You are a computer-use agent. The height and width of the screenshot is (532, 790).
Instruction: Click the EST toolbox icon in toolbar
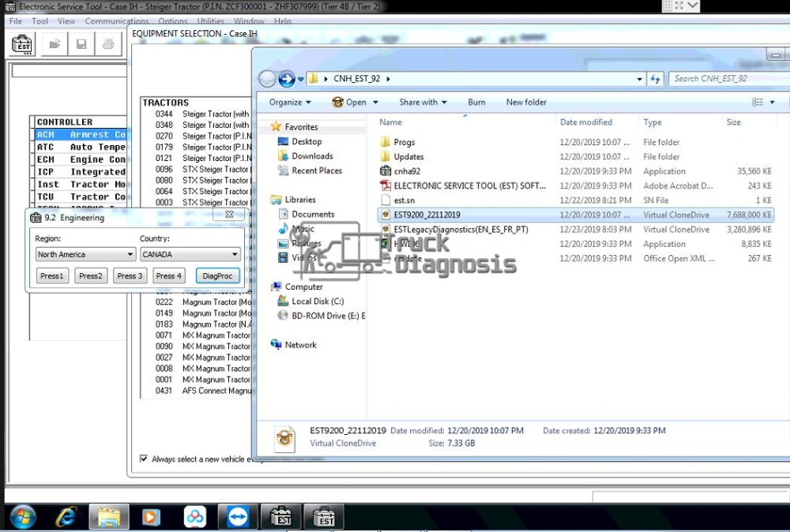coord(21,44)
